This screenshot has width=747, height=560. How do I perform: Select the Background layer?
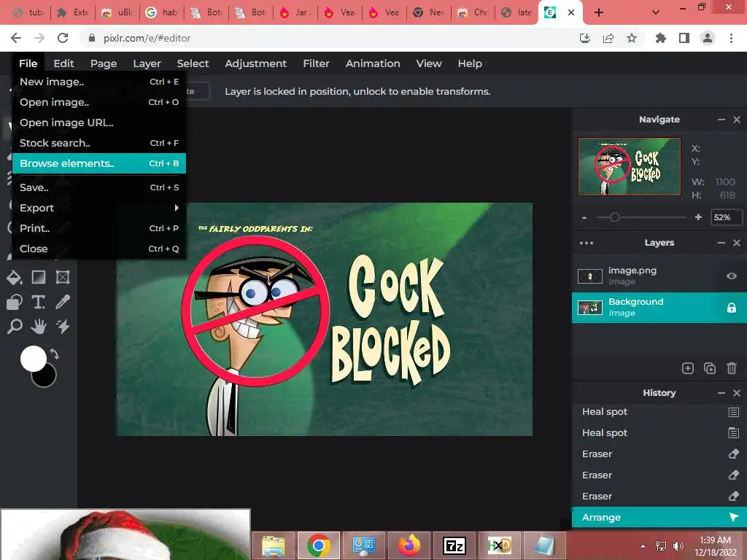coord(659,308)
